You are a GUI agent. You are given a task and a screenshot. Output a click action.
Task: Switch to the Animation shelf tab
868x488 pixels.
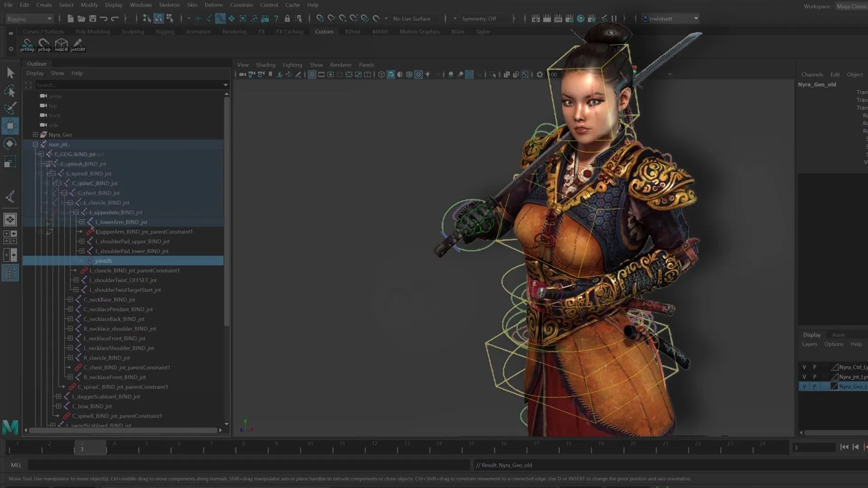pyautogui.click(x=198, y=32)
